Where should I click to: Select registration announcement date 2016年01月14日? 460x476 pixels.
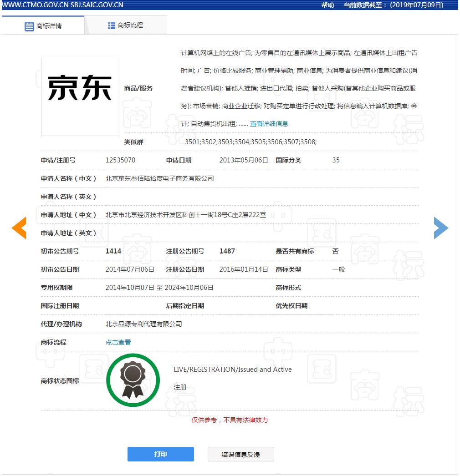click(244, 269)
